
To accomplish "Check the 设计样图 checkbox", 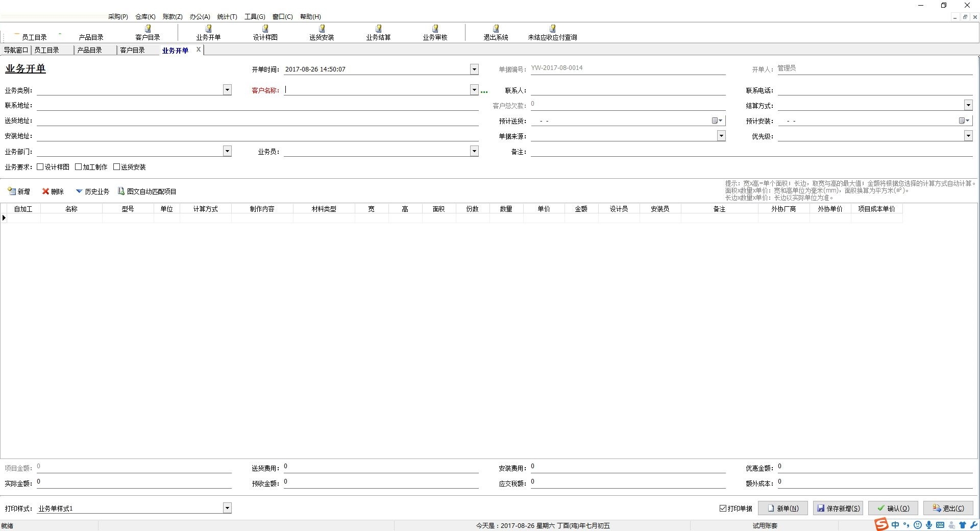I will 40,167.
